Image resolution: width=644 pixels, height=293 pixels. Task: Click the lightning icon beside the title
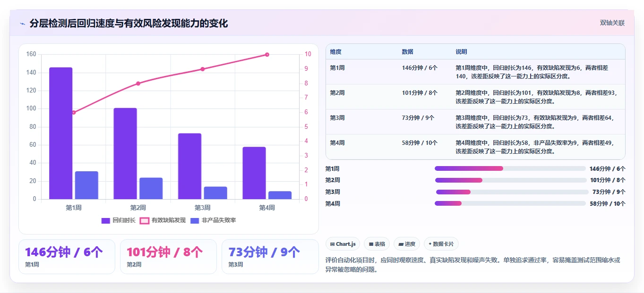(23, 24)
